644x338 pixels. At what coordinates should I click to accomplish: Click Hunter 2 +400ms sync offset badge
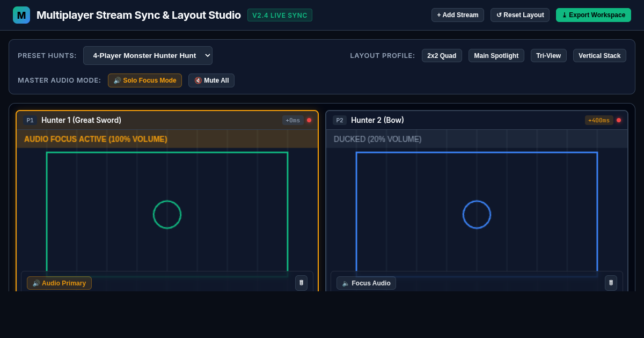(599, 120)
